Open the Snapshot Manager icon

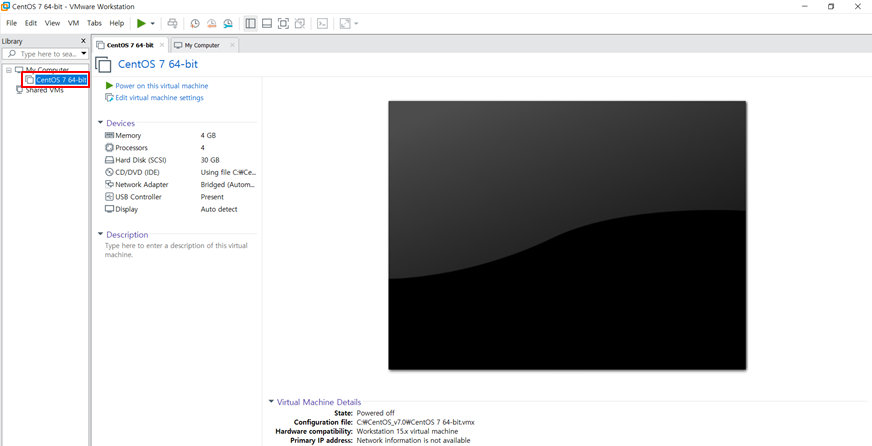coord(228,23)
